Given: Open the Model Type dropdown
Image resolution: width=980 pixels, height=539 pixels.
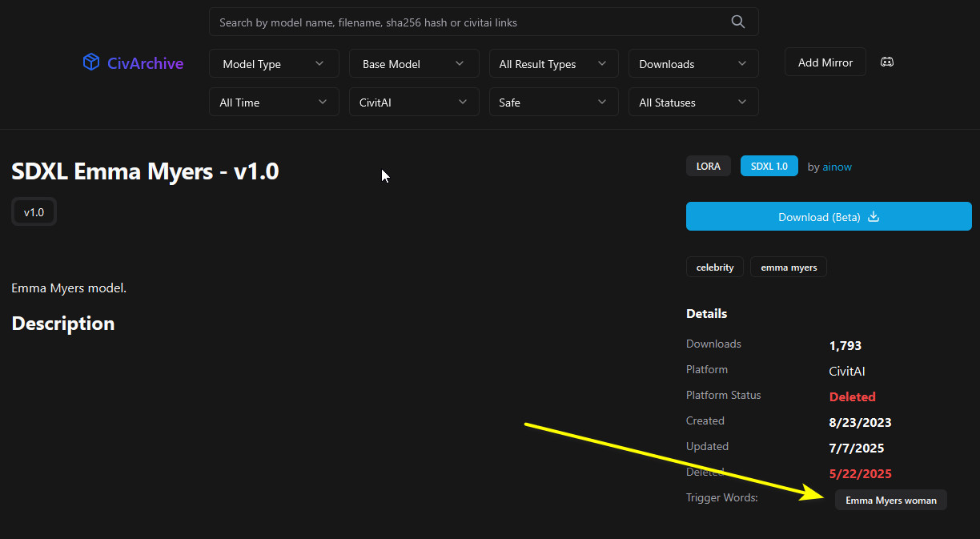Looking at the screenshot, I should point(274,63).
